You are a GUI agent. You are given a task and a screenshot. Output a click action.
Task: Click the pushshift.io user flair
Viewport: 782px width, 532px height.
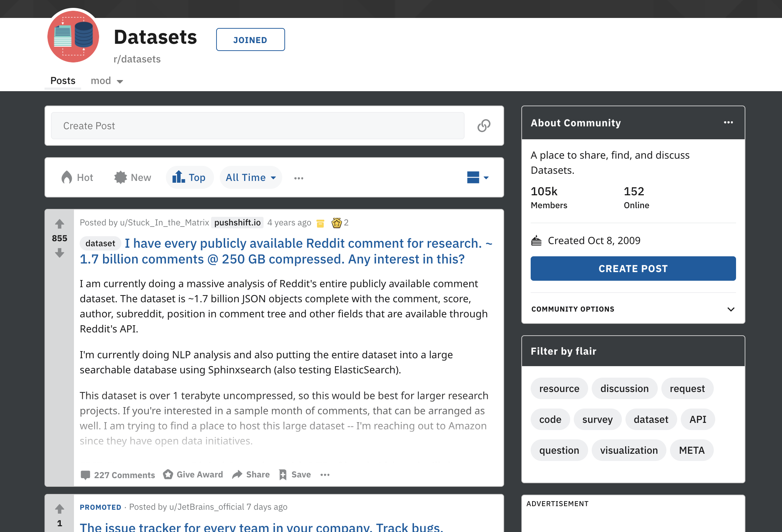click(237, 223)
